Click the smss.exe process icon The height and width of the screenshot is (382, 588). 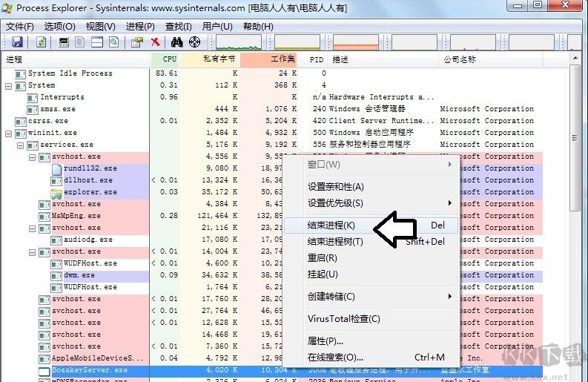(x=33, y=110)
